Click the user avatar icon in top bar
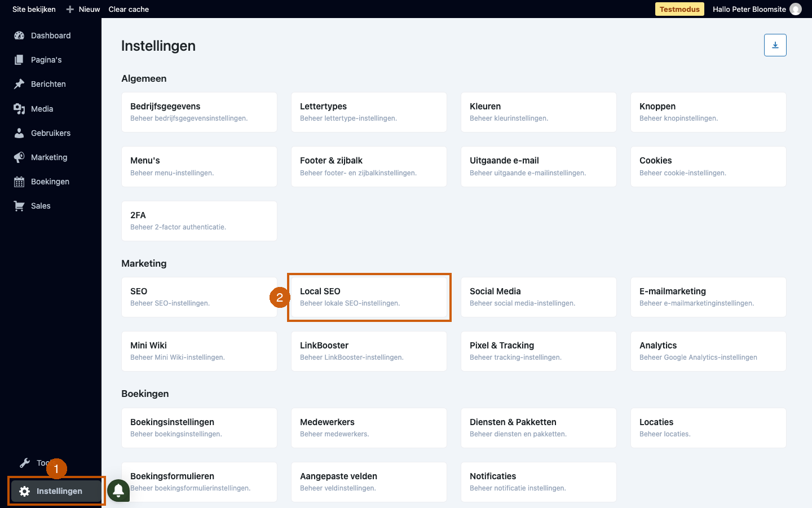The image size is (812, 508). coord(796,9)
